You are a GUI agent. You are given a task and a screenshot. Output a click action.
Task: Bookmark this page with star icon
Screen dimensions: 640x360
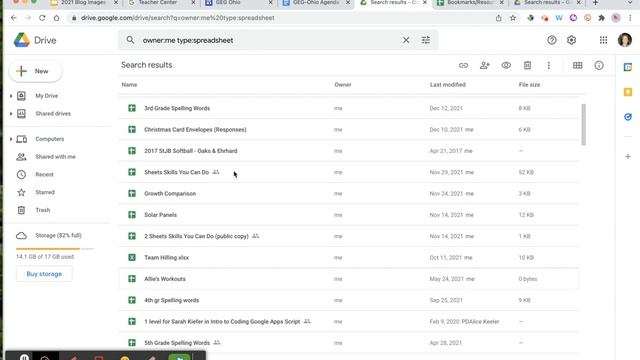pos(513,18)
